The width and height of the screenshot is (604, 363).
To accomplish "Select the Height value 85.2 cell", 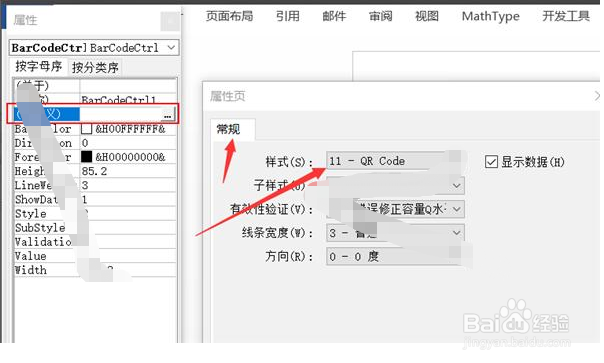I will pyautogui.click(x=128, y=171).
